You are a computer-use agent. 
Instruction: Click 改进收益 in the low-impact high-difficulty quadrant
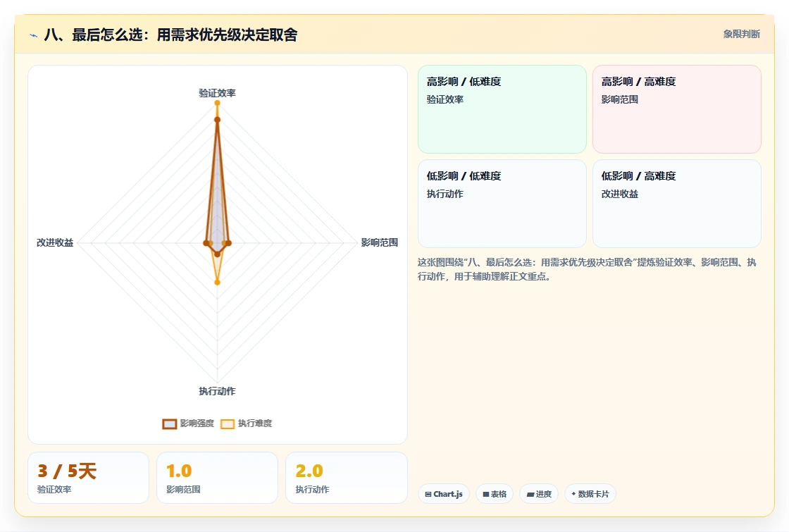619,194
